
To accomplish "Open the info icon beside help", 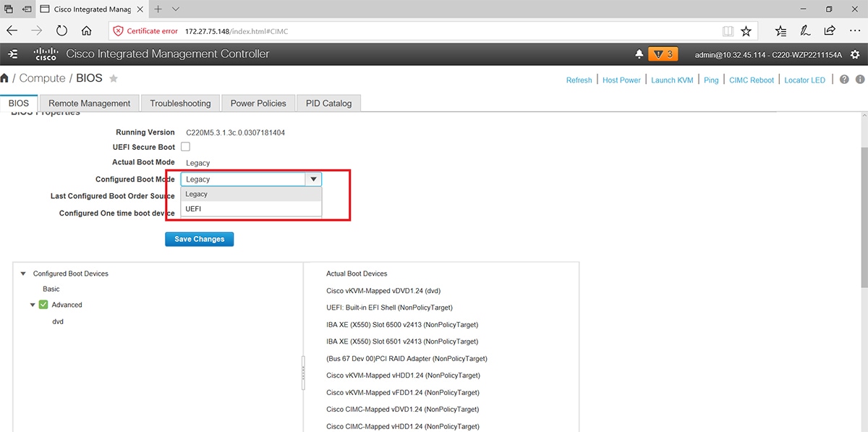I will (860, 80).
